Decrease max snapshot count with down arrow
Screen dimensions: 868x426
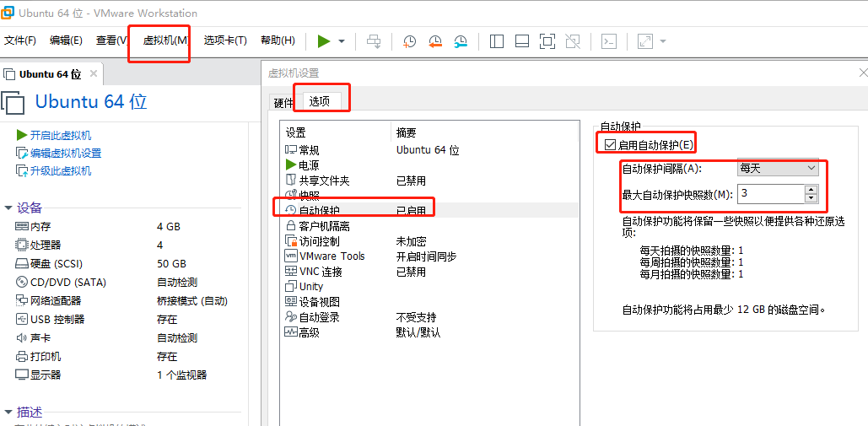pos(811,198)
